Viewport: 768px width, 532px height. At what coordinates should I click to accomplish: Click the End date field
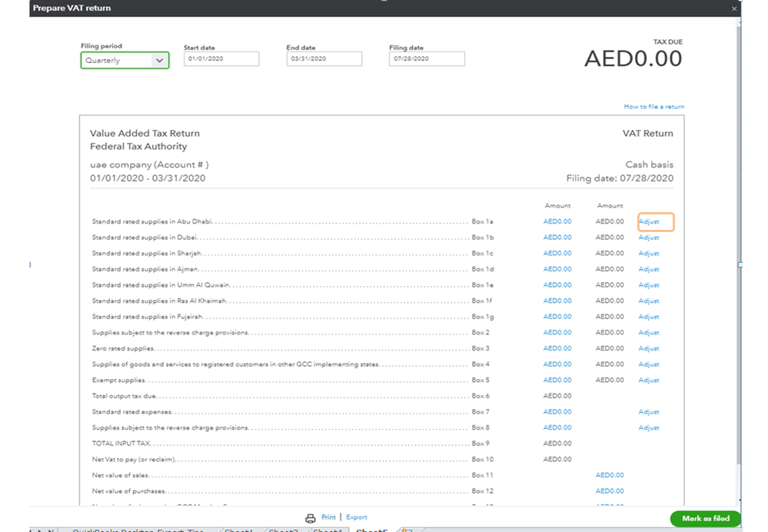[324, 59]
